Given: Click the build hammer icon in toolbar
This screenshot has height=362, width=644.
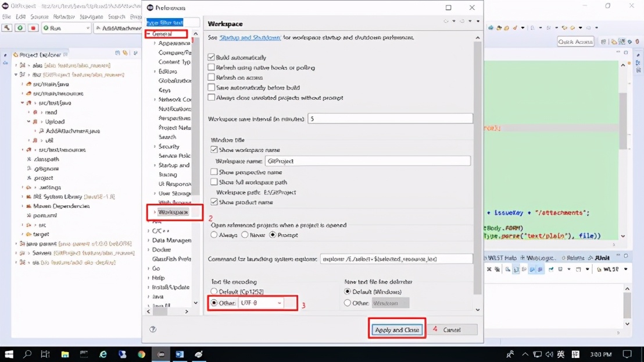Looking at the screenshot, I should tap(7, 28).
